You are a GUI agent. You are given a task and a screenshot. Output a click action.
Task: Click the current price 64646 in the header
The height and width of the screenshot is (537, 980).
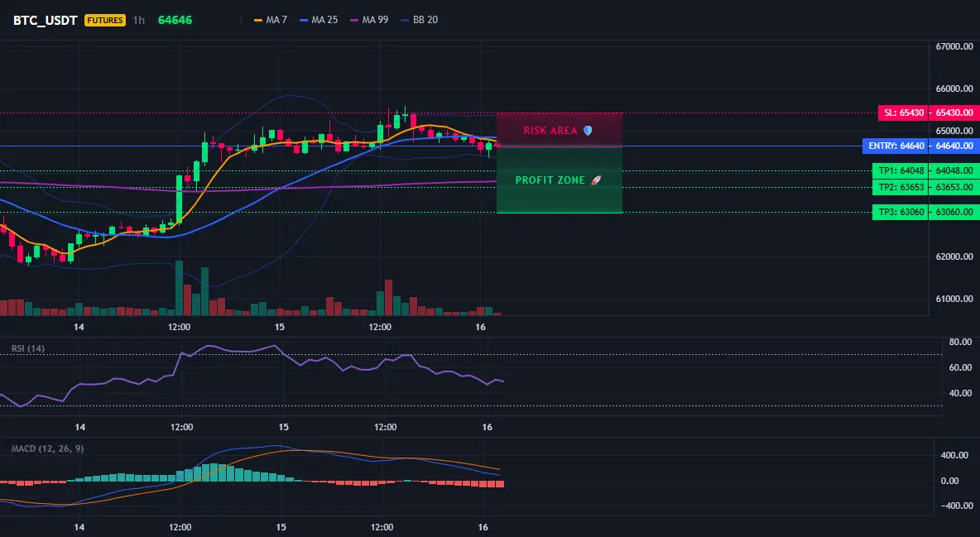tap(175, 20)
